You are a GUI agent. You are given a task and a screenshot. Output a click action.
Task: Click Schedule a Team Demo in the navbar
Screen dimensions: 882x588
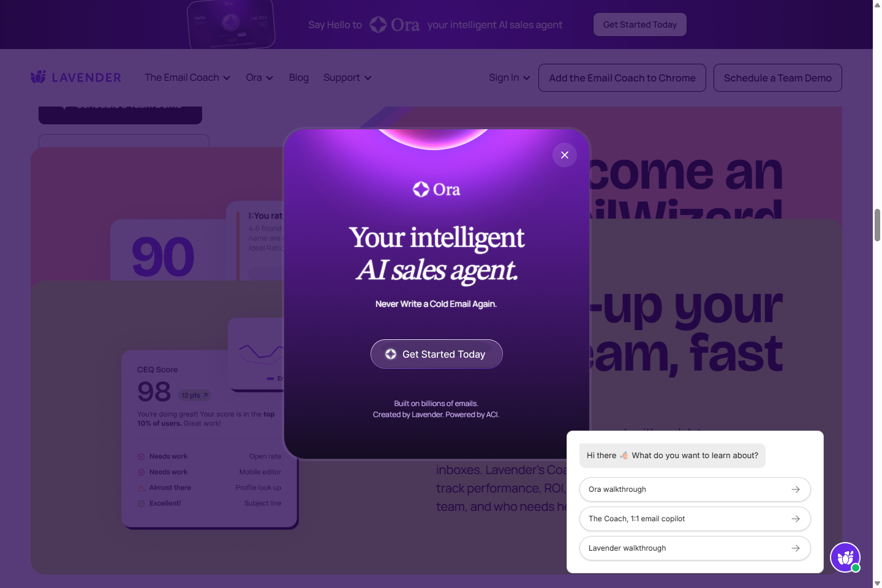coord(777,78)
